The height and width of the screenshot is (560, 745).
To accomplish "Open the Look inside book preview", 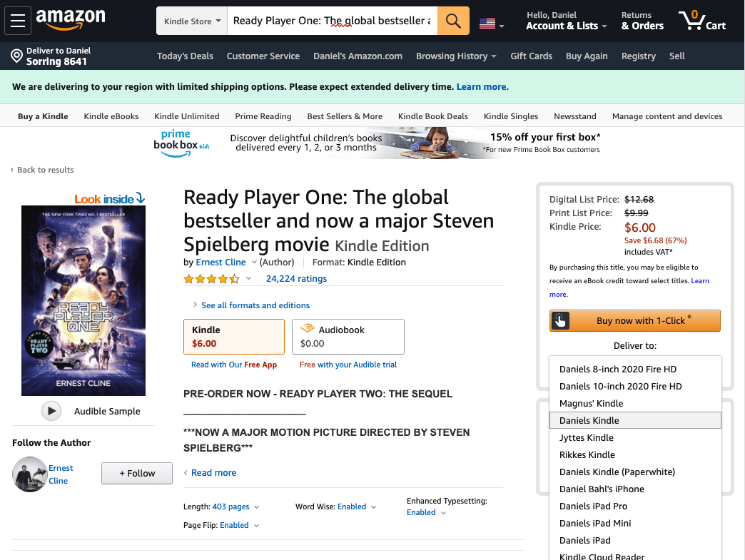I will pos(109,198).
